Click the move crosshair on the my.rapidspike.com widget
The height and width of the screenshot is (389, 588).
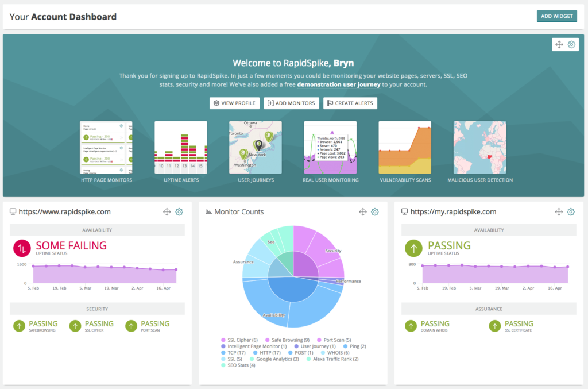click(559, 211)
